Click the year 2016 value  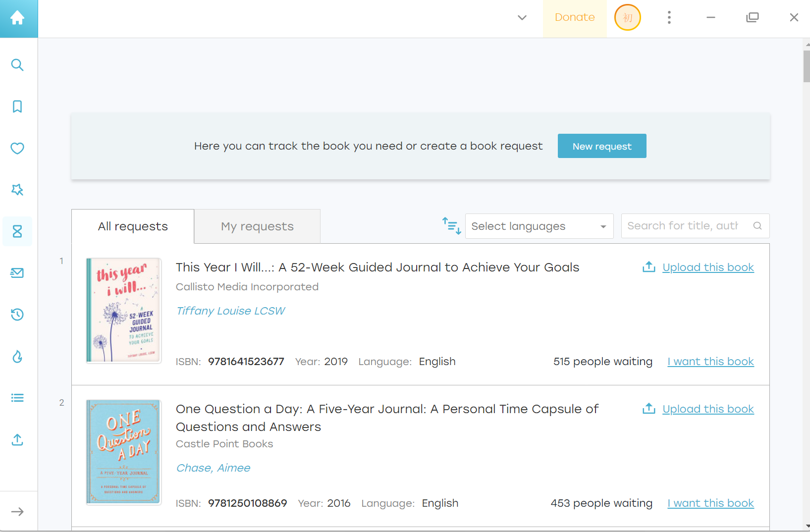coord(339,503)
